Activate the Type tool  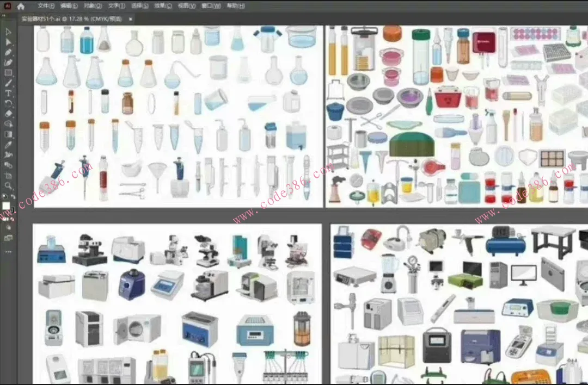pos(8,94)
